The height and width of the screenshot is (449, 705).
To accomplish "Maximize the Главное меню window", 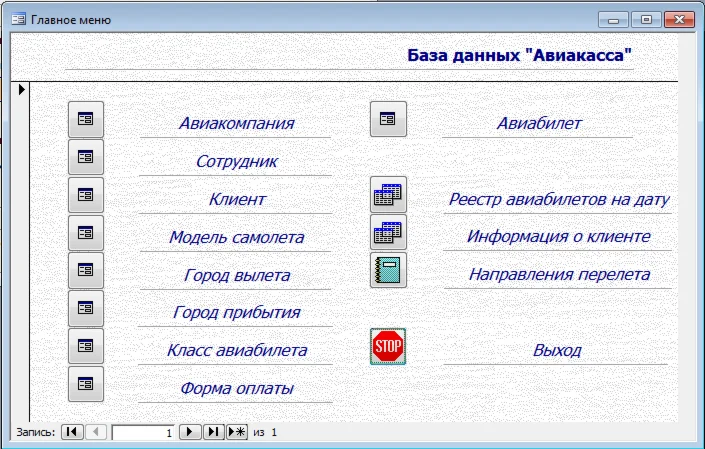I will tap(646, 20).
